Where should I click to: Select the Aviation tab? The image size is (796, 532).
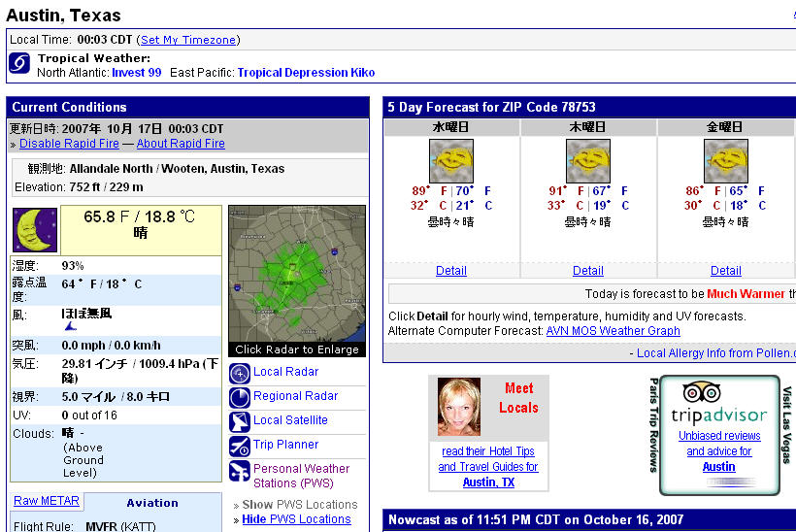tap(152, 503)
